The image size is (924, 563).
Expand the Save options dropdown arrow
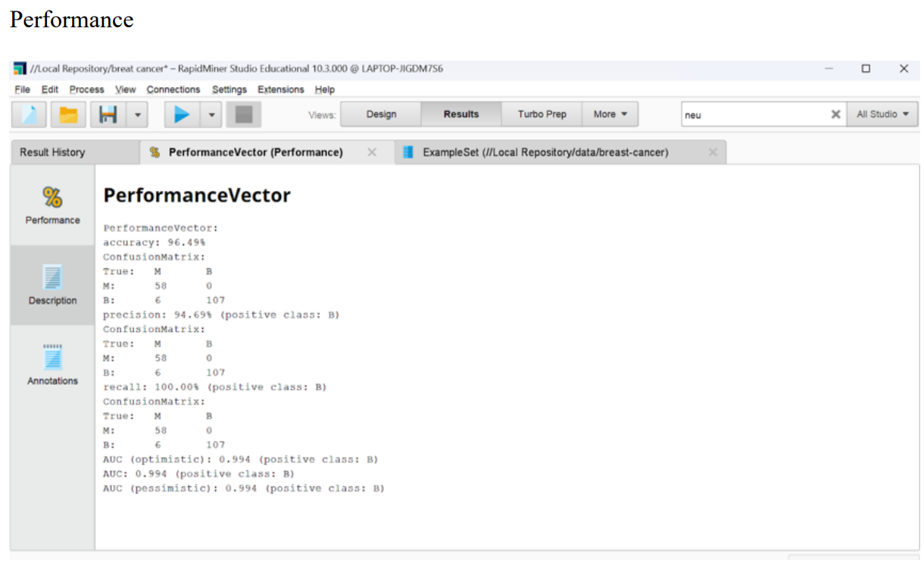coord(137,114)
